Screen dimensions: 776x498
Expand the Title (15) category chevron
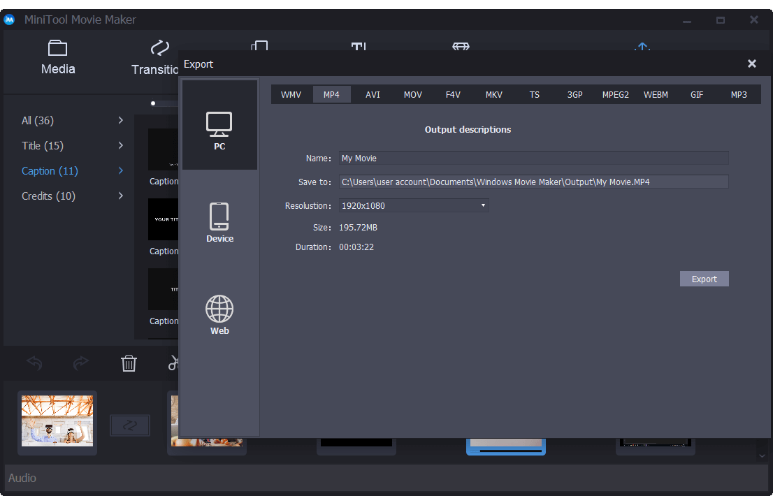(121, 146)
